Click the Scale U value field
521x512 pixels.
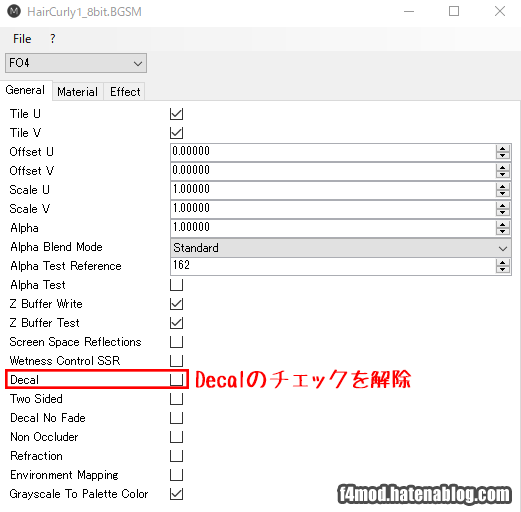click(333, 190)
